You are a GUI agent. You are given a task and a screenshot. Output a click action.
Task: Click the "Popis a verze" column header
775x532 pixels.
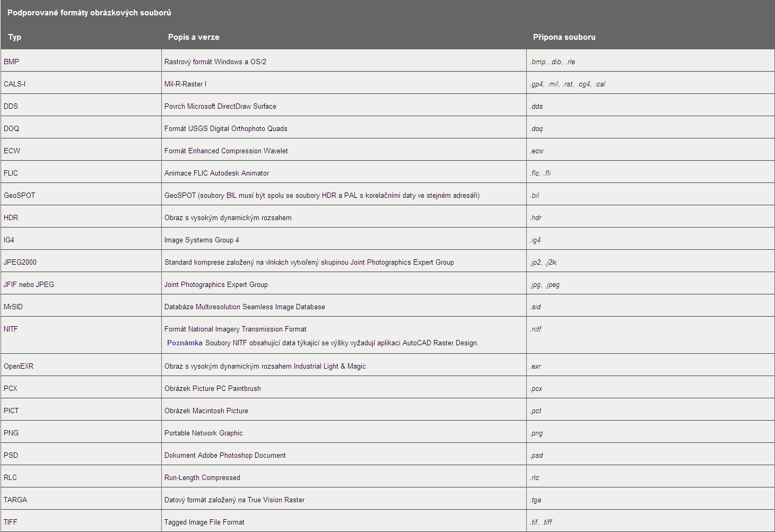tap(194, 37)
